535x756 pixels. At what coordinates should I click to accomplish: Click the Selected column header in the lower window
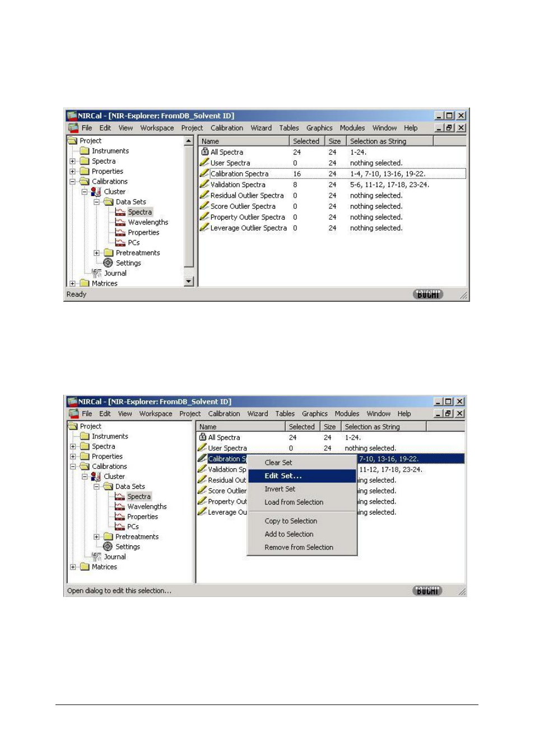303,427
